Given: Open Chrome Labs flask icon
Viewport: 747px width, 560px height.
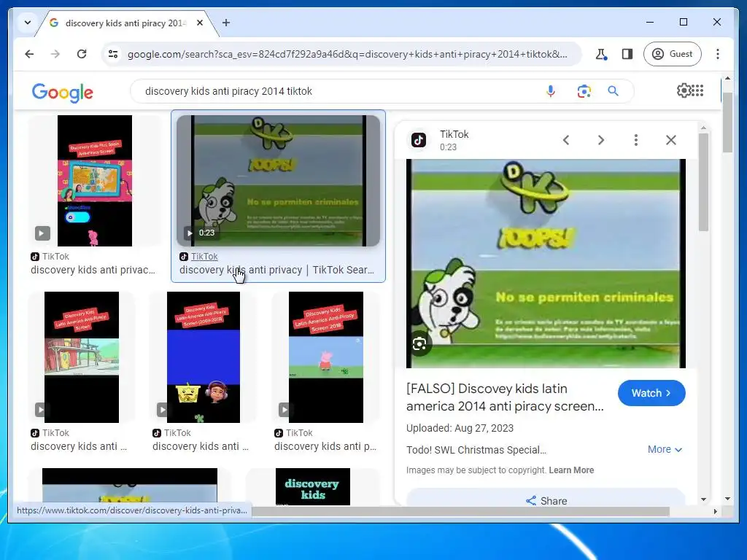Looking at the screenshot, I should 601,54.
